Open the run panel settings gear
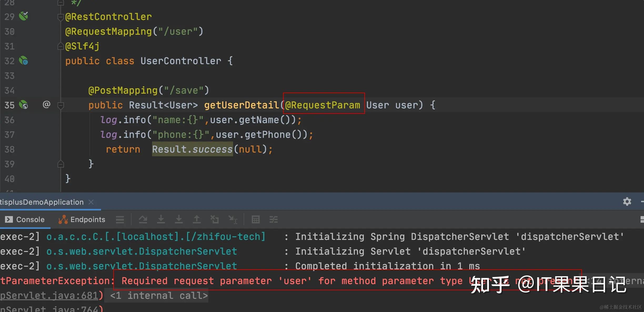 coord(627,202)
